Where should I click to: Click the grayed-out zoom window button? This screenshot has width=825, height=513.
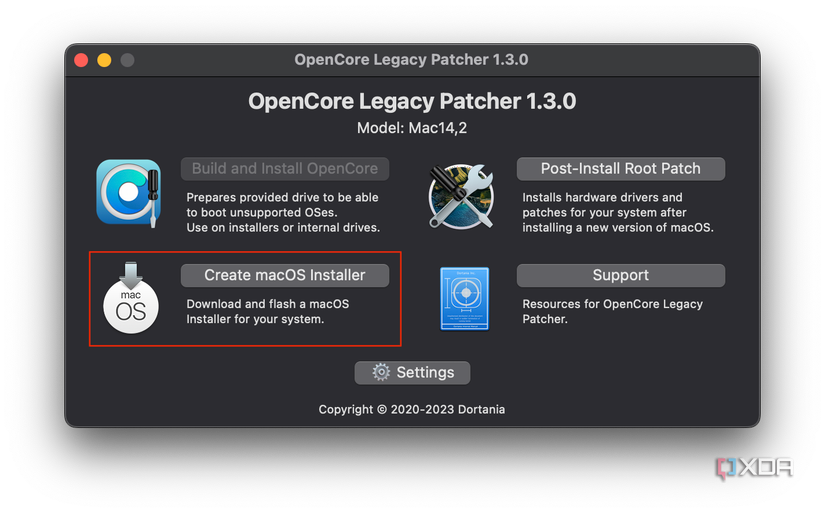[127, 60]
